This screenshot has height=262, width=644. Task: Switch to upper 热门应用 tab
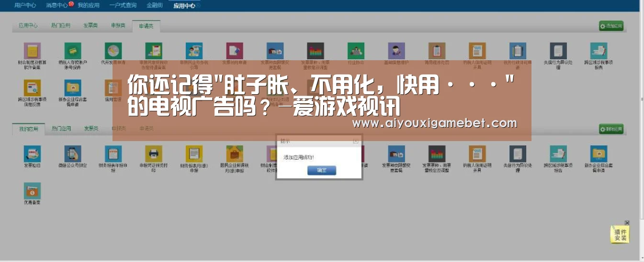coord(61,26)
